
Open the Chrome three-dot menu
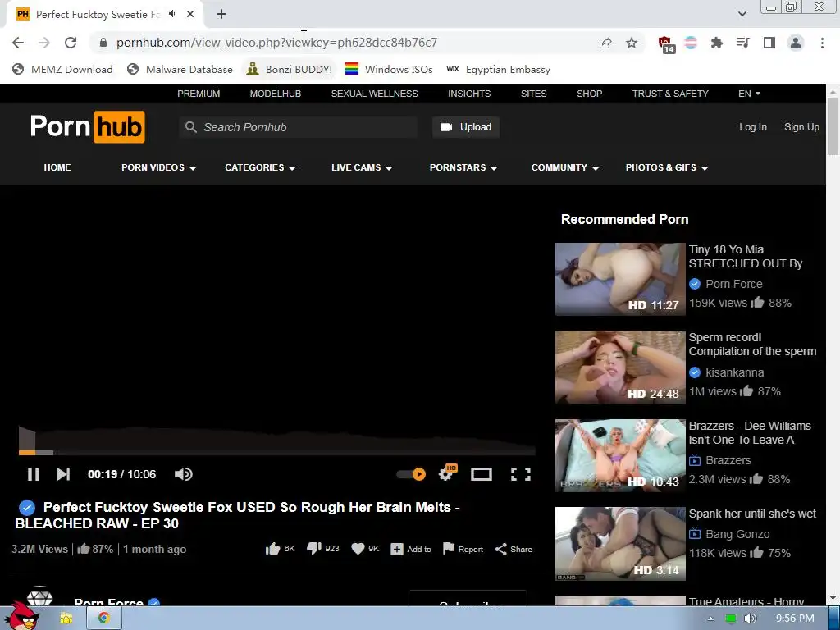click(x=822, y=43)
